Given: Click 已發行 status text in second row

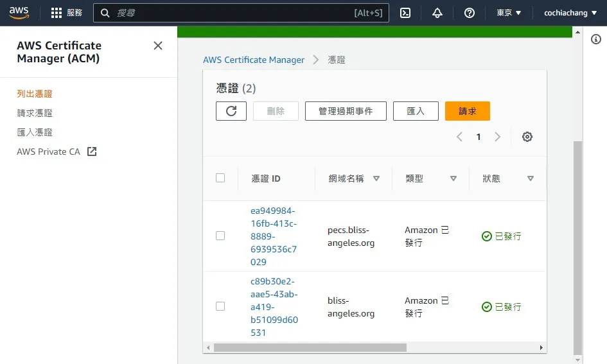Looking at the screenshot, I should (508, 307).
